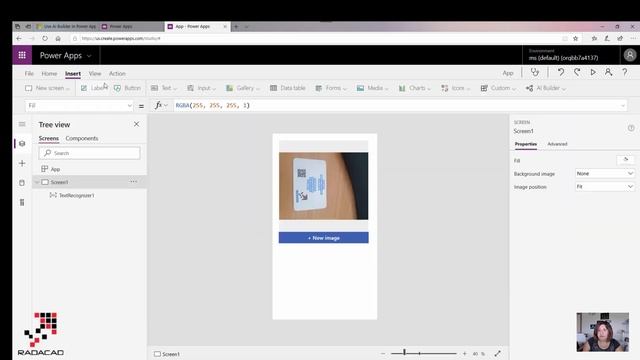Select the Insert ribbon tab
Screen dimensions: 640x360
(x=73, y=73)
